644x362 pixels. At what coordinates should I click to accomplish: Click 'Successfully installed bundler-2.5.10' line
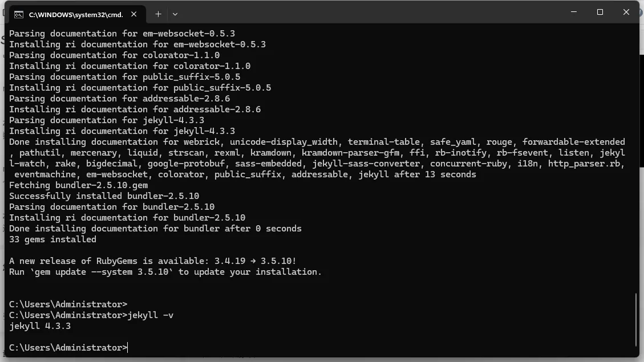(x=104, y=196)
